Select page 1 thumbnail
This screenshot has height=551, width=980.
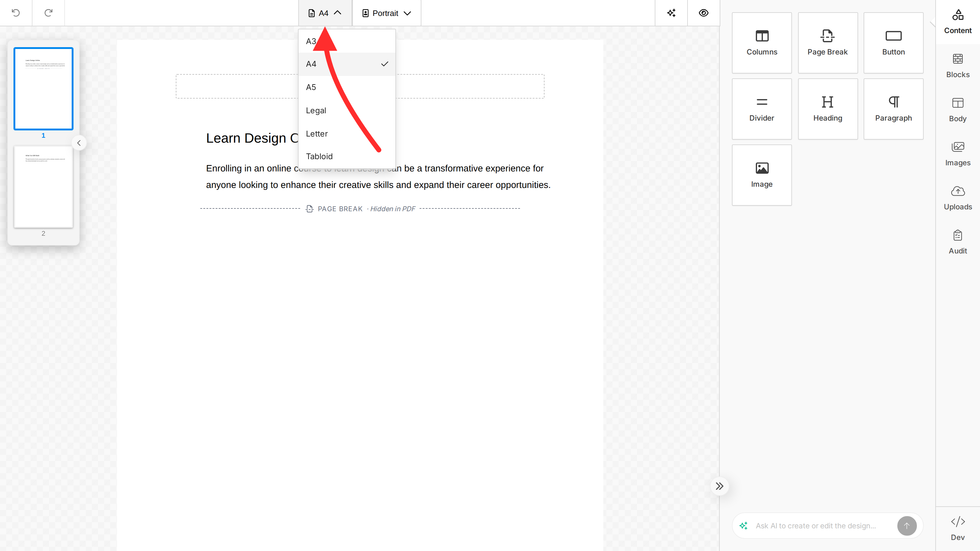pyautogui.click(x=43, y=88)
